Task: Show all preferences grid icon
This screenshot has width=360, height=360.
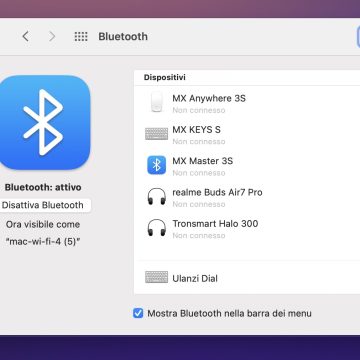Action: 81,36
